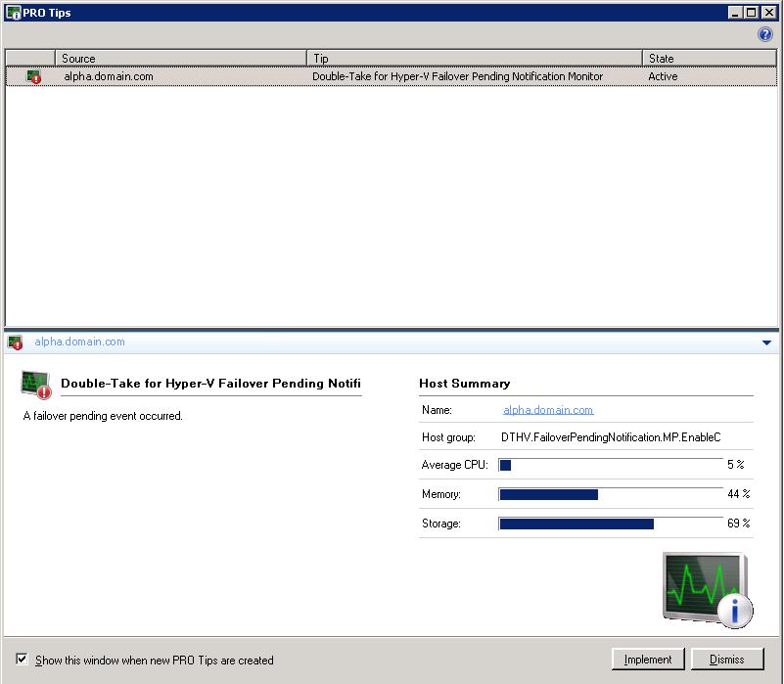Toggle Show this window when new PRO Tips checkbox
Screen dimensions: 784x684
tap(23, 660)
